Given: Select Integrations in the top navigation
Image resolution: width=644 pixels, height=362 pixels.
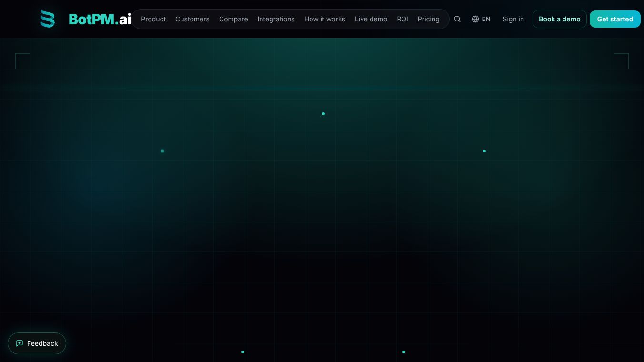Looking at the screenshot, I should point(276,19).
